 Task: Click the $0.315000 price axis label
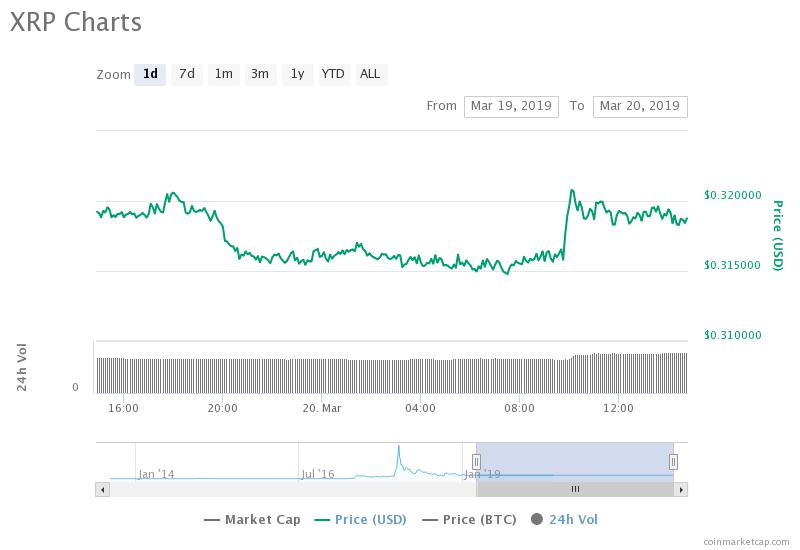732,265
